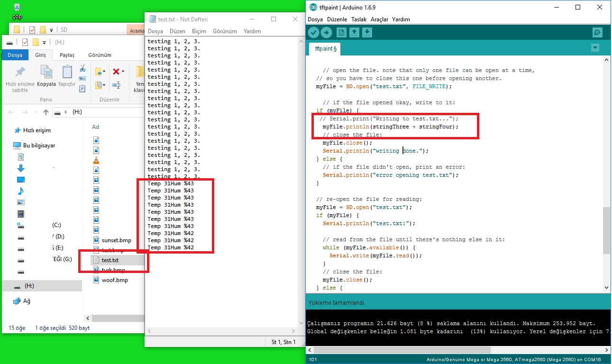Select the woof.bmp file
This screenshot has height=364, width=612.
(110, 280)
